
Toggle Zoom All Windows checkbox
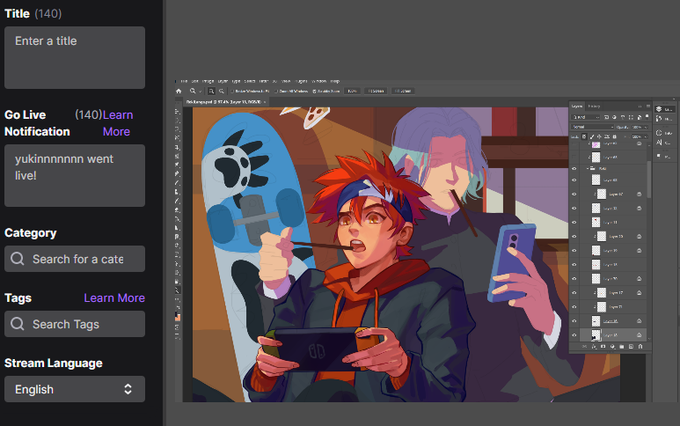click(x=276, y=91)
